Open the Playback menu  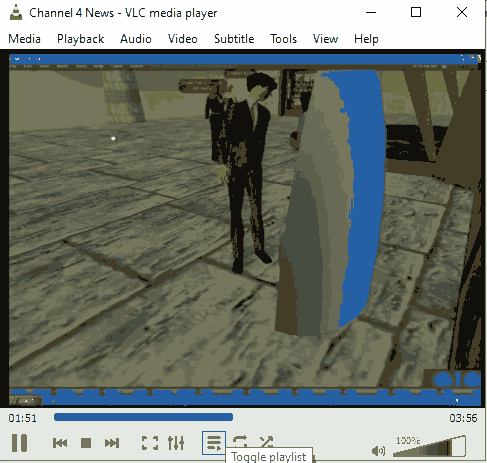coord(80,39)
